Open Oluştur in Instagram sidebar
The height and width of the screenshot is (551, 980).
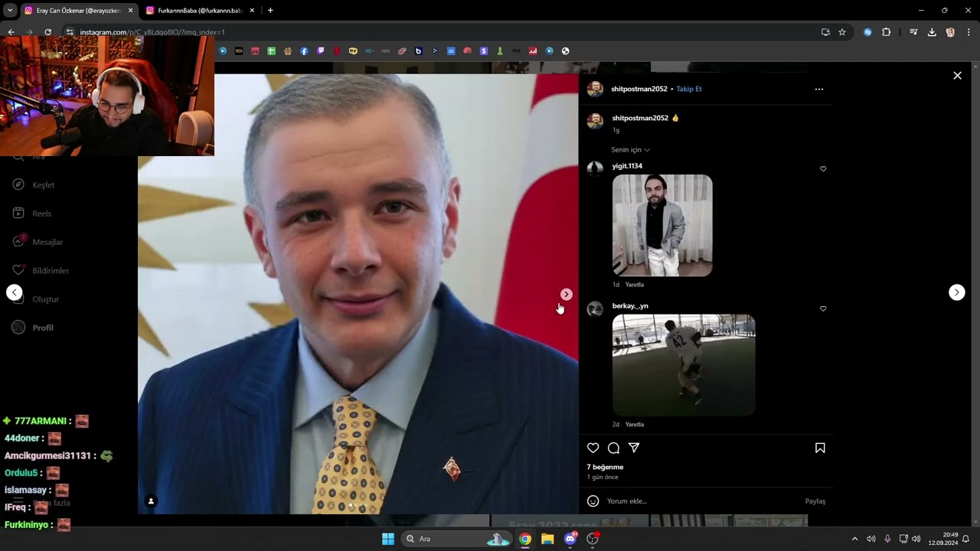click(36, 299)
